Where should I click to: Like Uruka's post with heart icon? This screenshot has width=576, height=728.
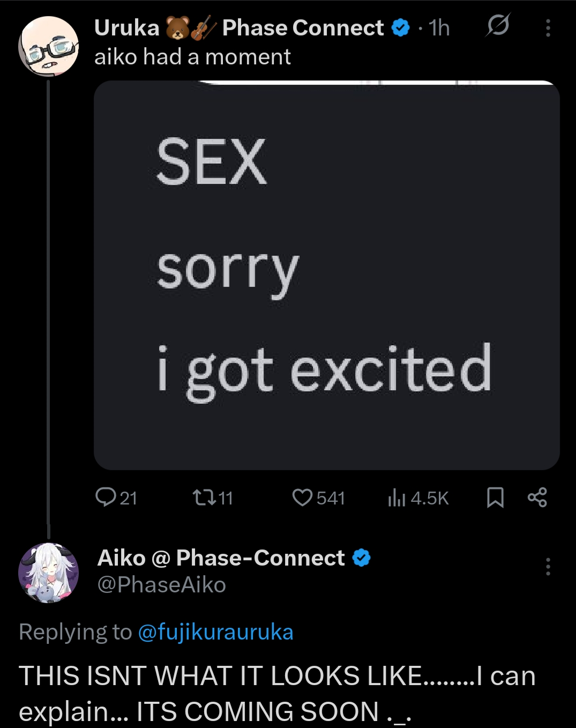click(318, 498)
